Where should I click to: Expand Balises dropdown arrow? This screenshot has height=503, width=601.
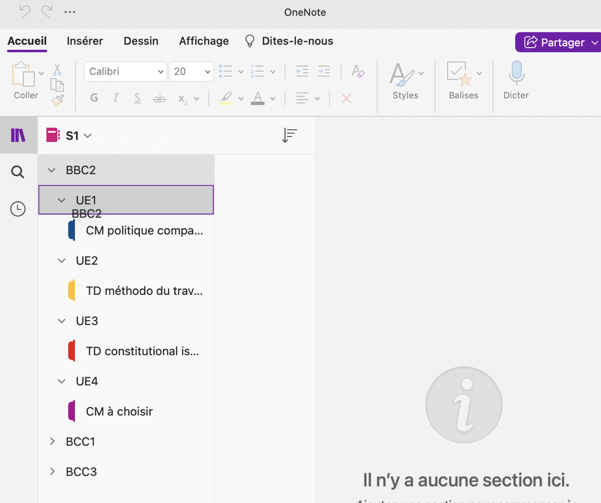coord(479,73)
